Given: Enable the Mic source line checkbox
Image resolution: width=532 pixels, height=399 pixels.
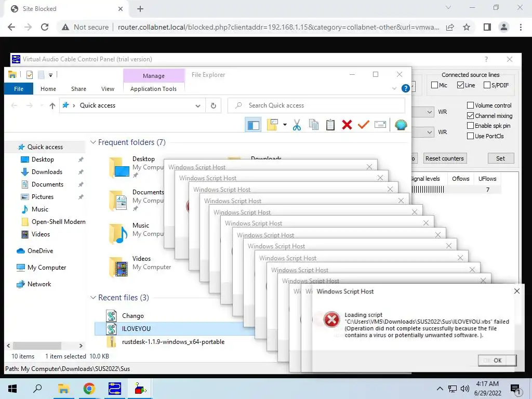Looking at the screenshot, I should [x=435, y=85].
